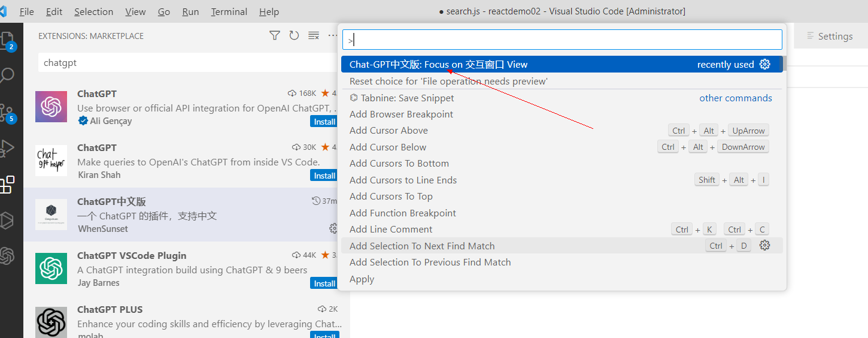Viewport: 868px width, 338px height.
Task: Open the Edit menu
Action: tap(54, 11)
